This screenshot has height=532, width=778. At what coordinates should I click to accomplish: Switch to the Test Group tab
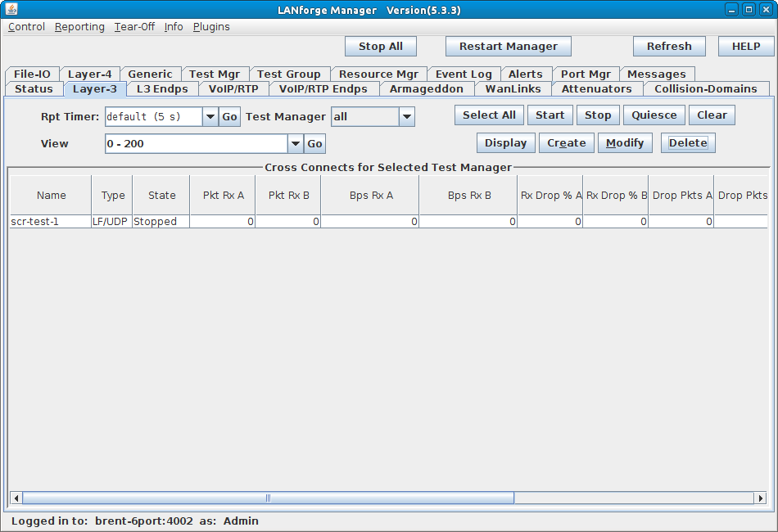(x=289, y=74)
